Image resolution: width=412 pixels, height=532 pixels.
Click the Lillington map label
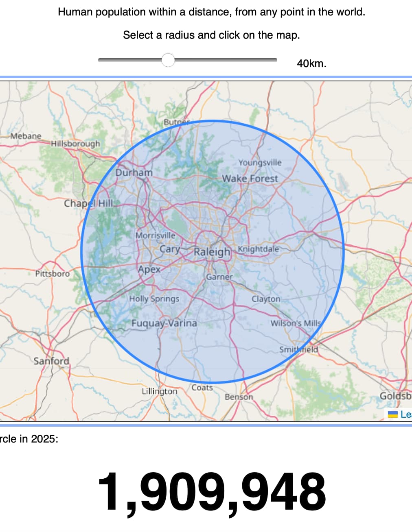coord(160,391)
